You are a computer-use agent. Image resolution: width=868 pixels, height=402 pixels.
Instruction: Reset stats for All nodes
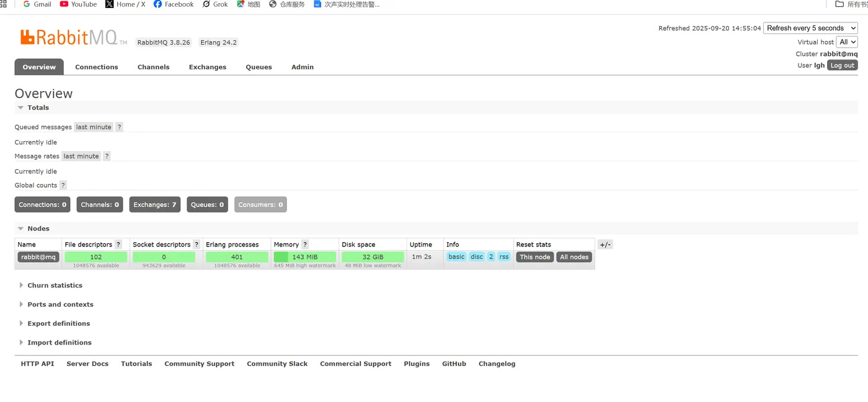tap(574, 257)
